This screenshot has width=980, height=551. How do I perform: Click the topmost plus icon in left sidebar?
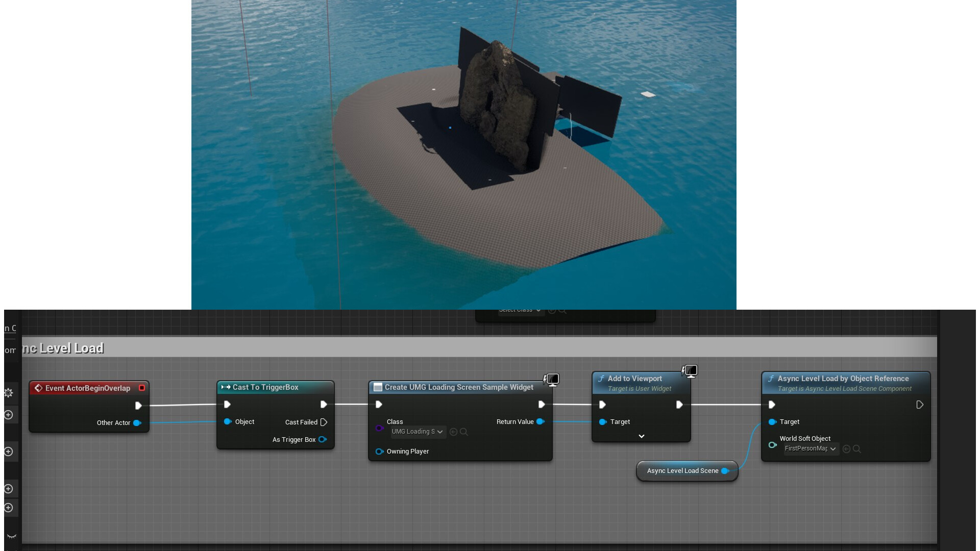pyautogui.click(x=9, y=415)
